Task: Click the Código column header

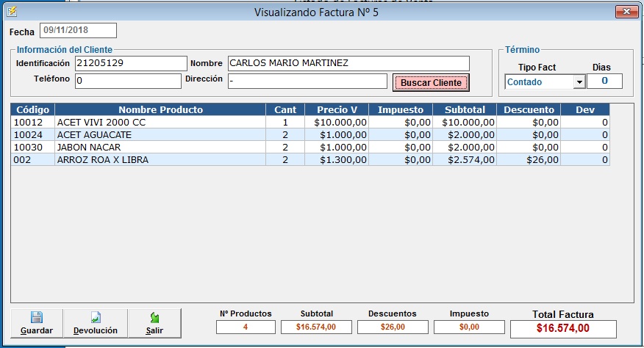Action: coord(32,109)
